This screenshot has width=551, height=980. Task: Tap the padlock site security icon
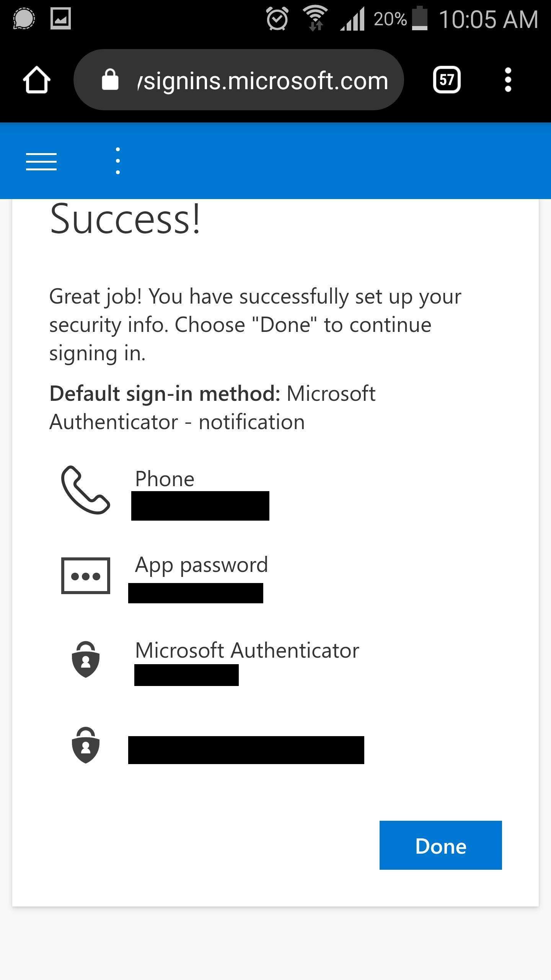[x=110, y=80]
